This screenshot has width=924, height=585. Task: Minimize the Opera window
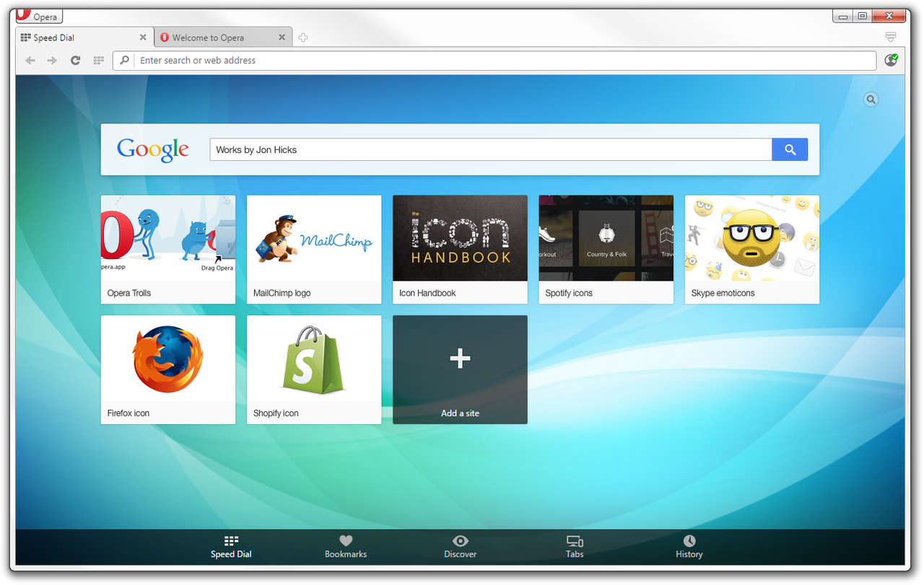point(842,16)
